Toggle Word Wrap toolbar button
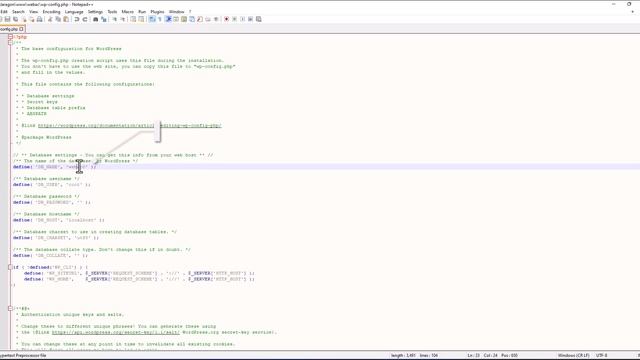This screenshot has height=360, width=640. (152, 19)
